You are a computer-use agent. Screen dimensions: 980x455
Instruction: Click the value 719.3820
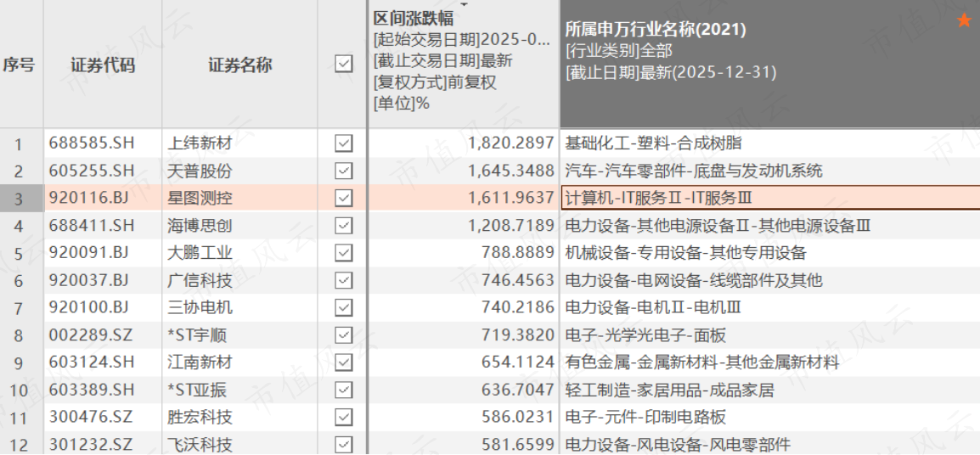click(519, 335)
